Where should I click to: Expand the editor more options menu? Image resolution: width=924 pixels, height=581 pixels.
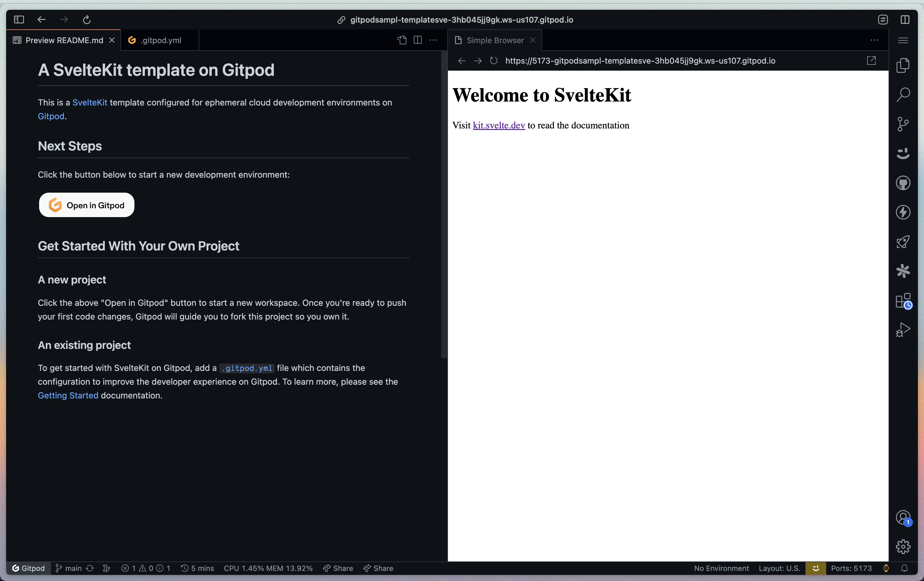(x=433, y=40)
